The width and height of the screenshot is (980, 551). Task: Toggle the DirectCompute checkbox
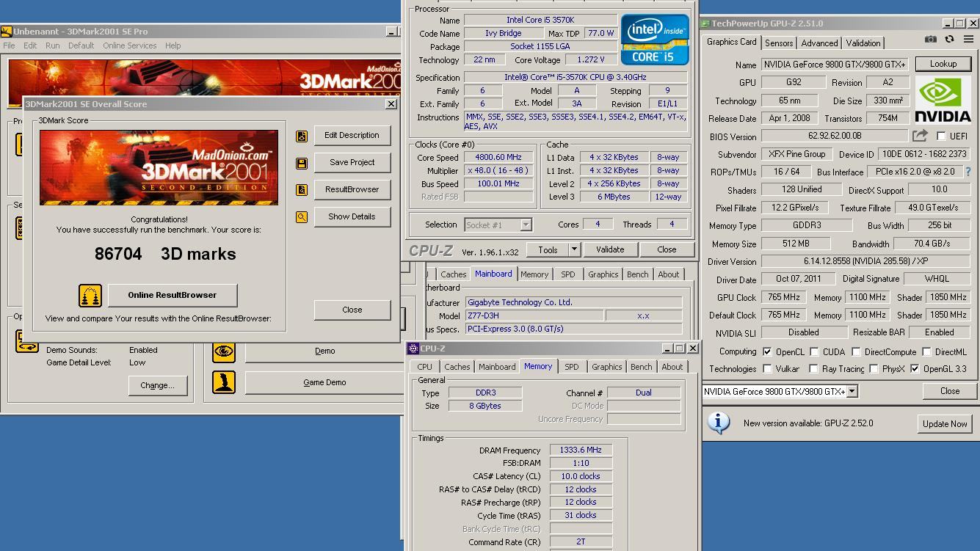pyautogui.click(x=856, y=352)
